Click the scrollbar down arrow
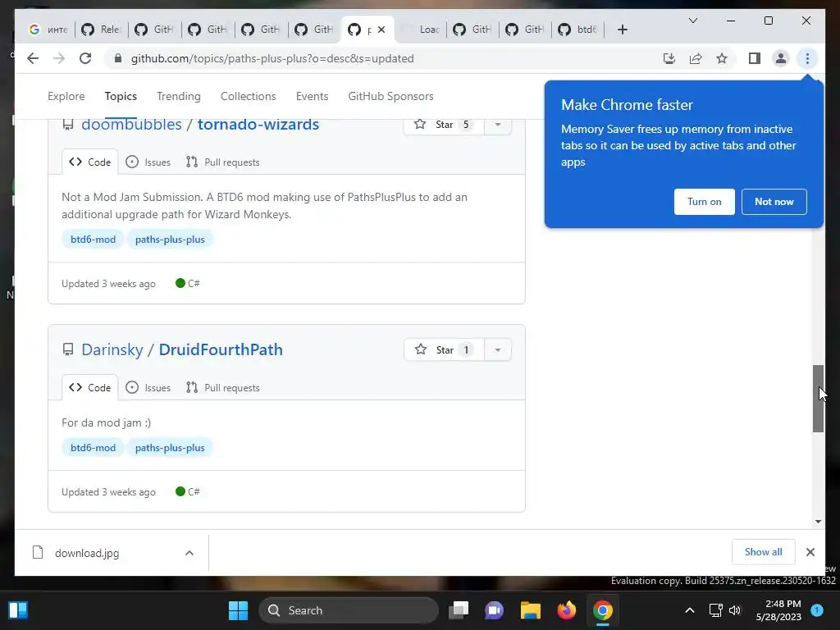 tap(818, 521)
